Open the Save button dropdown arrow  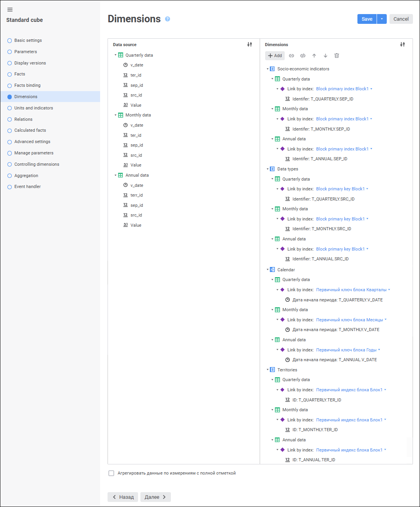pos(382,19)
